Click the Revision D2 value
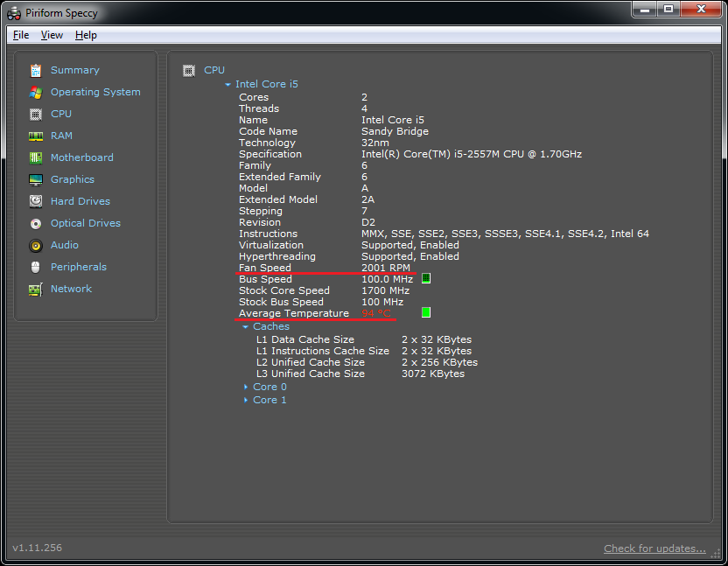Viewport: 728px width, 566px height. (368, 222)
